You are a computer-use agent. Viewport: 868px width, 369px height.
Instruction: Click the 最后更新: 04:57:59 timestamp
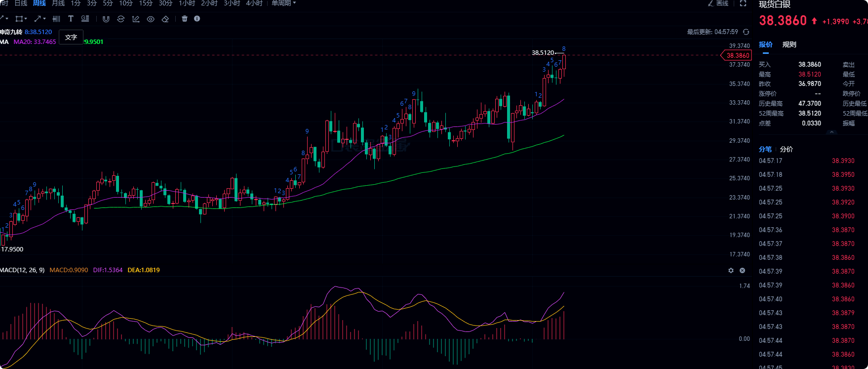(712, 32)
